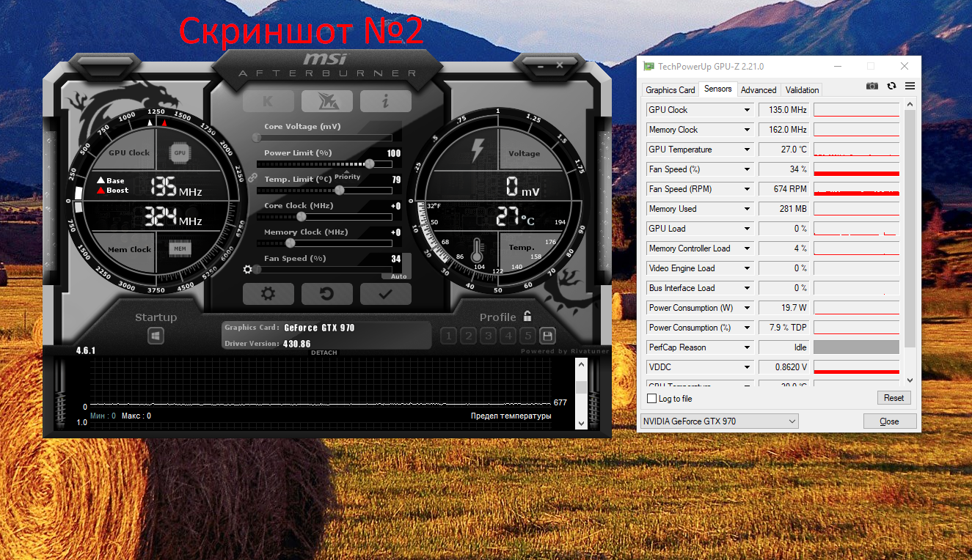Click the Memory Clock slider handle
The image size is (972, 560).
[290, 243]
